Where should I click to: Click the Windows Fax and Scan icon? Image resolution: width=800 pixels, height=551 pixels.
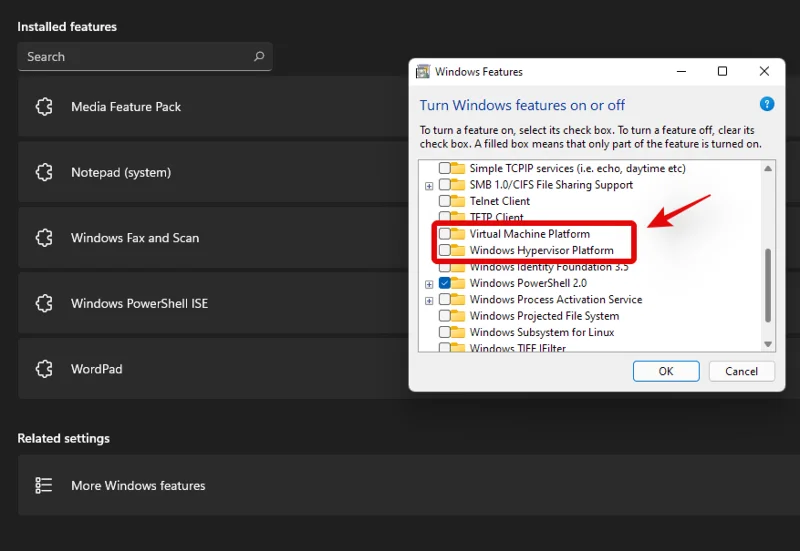click(x=43, y=238)
